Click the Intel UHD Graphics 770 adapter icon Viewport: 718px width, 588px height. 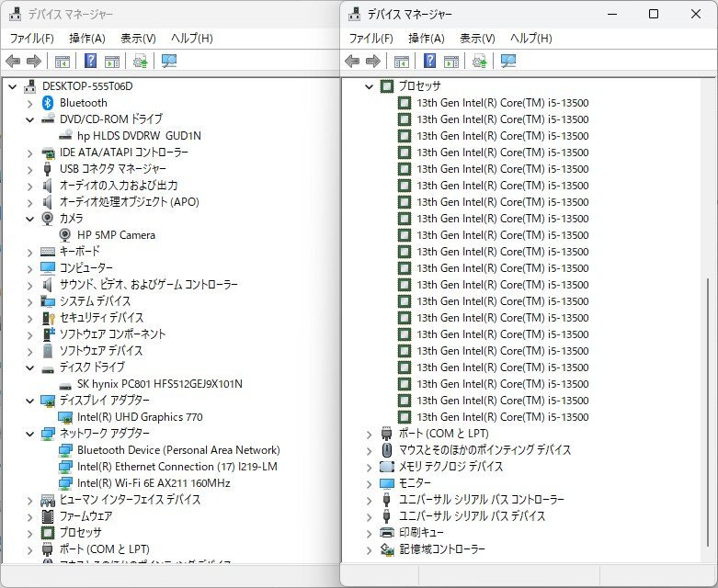pyautogui.click(x=65, y=417)
